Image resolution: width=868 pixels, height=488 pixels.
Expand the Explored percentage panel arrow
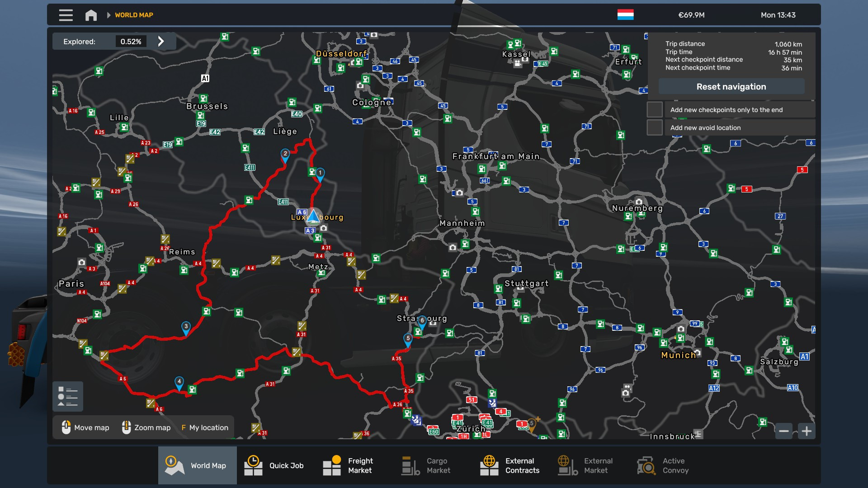click(161, 42)
